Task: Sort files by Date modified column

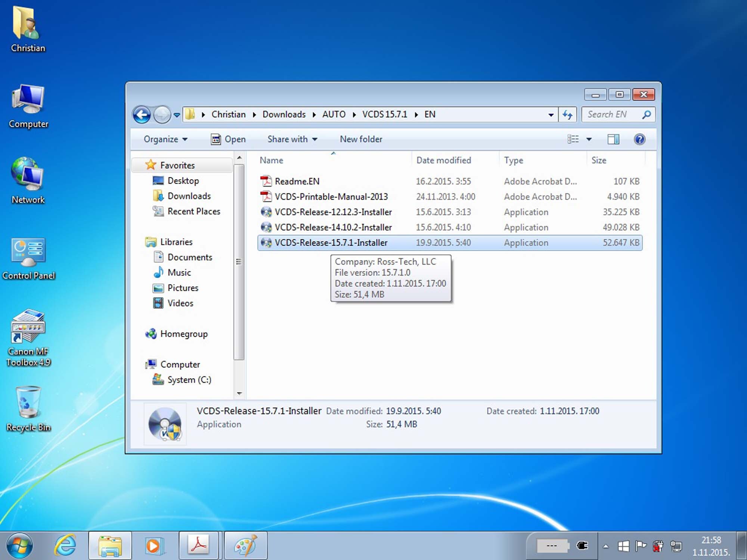Action: [x=443, y=160]
